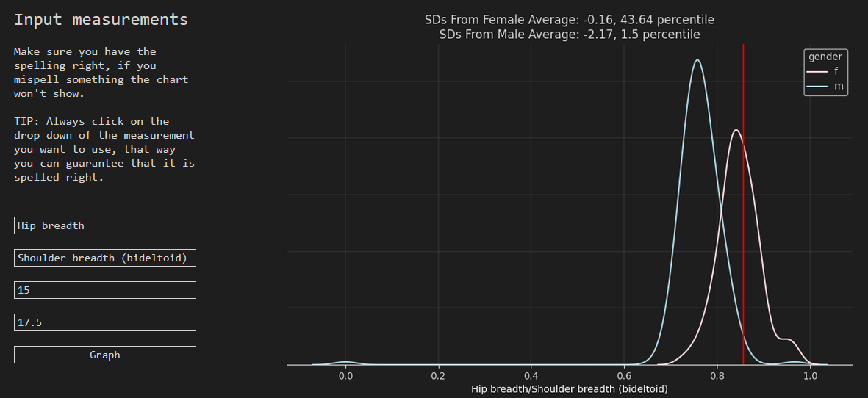
Task: Select the input field containing 17.5
Action: coord(104,322)
